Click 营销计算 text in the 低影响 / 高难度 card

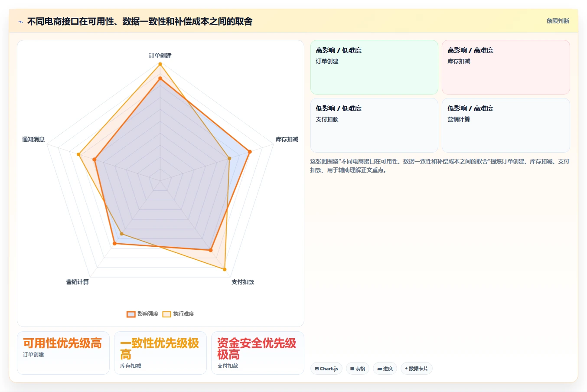[x=459, y=119]
